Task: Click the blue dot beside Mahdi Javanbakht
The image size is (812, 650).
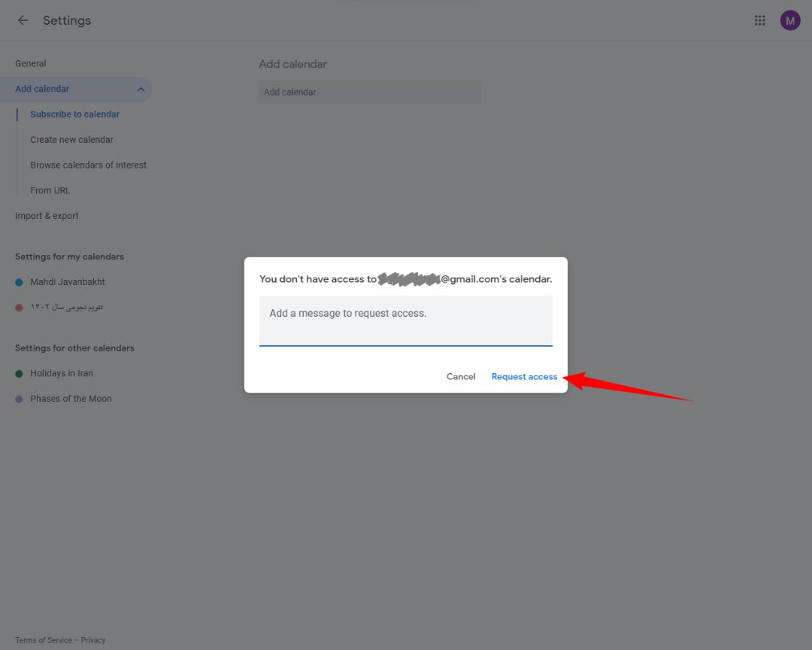Action: (19, 283)
